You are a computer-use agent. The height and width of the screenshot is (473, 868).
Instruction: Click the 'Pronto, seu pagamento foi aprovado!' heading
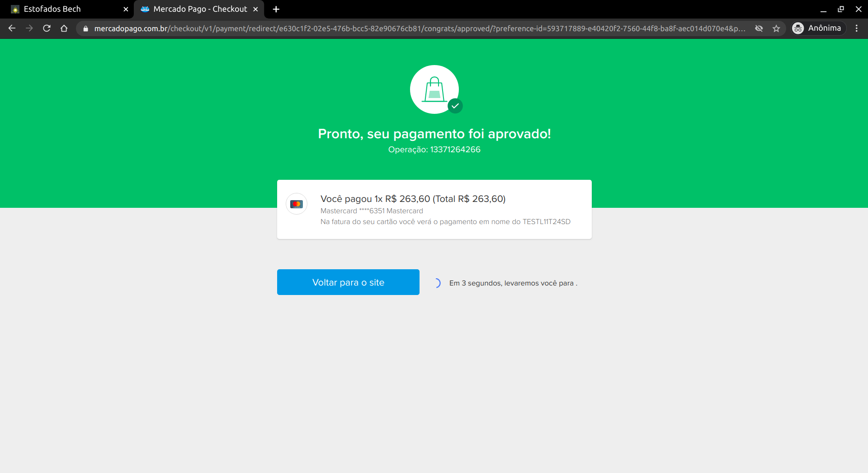tap(434, 134)
